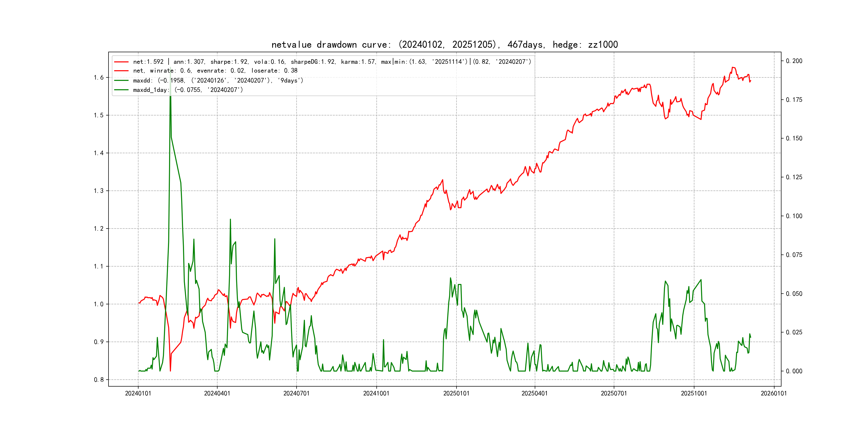Click right y-axis tick label 0.100

(x=794, y=216)
